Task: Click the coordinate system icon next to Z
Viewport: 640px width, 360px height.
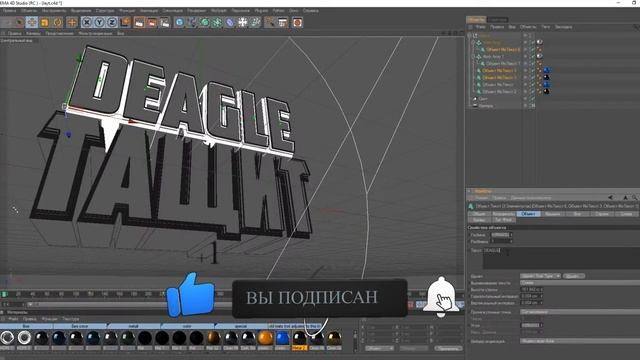Action: [x=125, y=22]
